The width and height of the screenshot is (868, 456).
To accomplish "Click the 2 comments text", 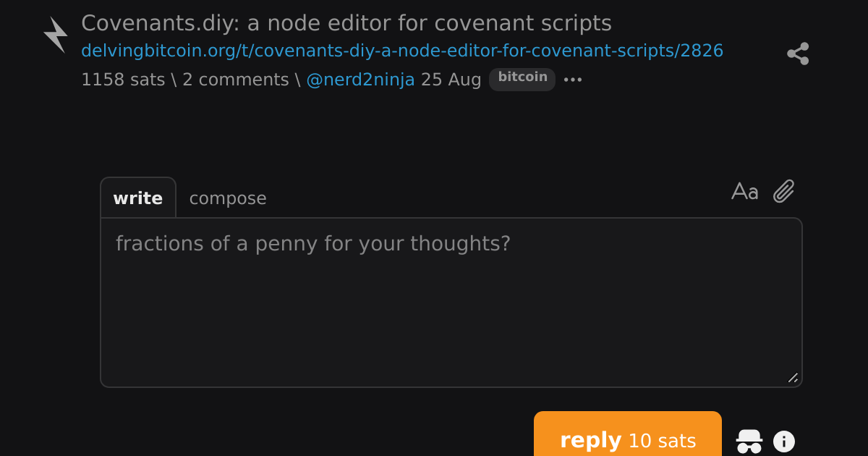I will pyautogui.click(x=235, y=80).
